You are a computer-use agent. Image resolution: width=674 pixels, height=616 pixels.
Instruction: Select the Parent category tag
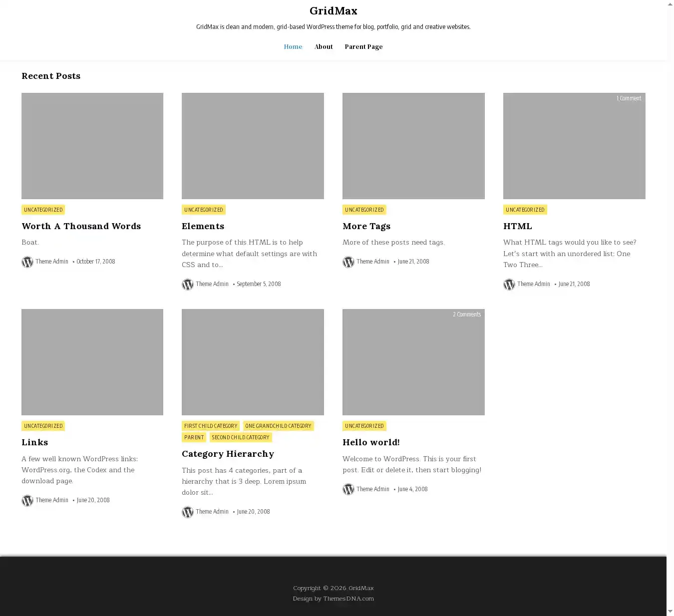pos(194,437)
